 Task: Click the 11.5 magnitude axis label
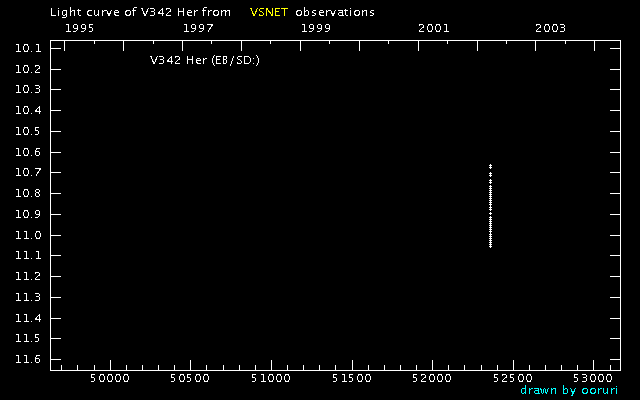click(28, 338)
